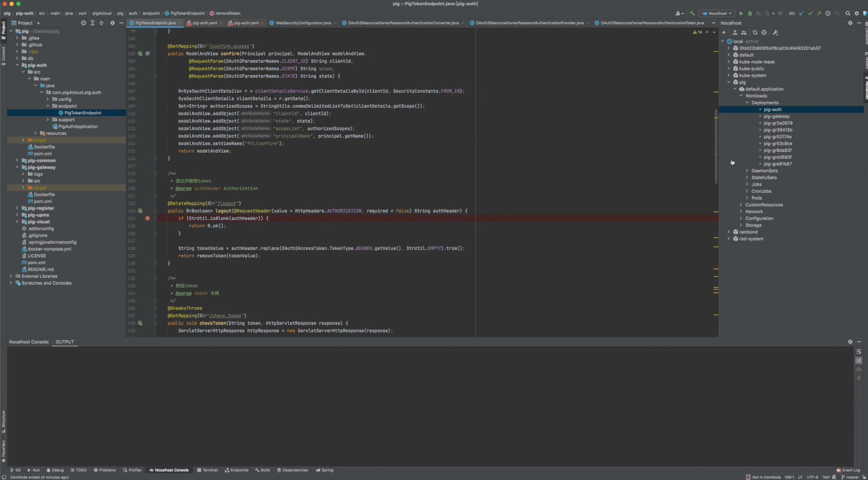868x480 pixels.
Task: Refresh Nocalhost clusters with the refresh icon
Action: pyautogui.click(x=755, y=32)
